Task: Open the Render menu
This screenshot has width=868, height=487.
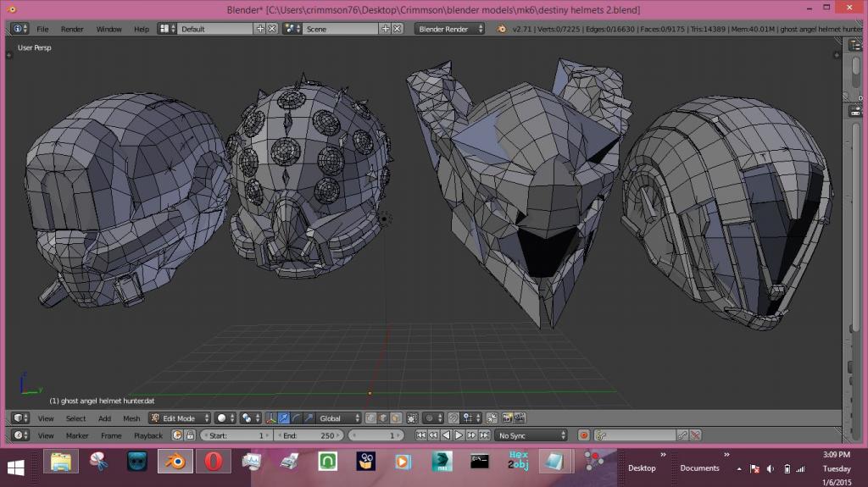Action: [72, 30]
